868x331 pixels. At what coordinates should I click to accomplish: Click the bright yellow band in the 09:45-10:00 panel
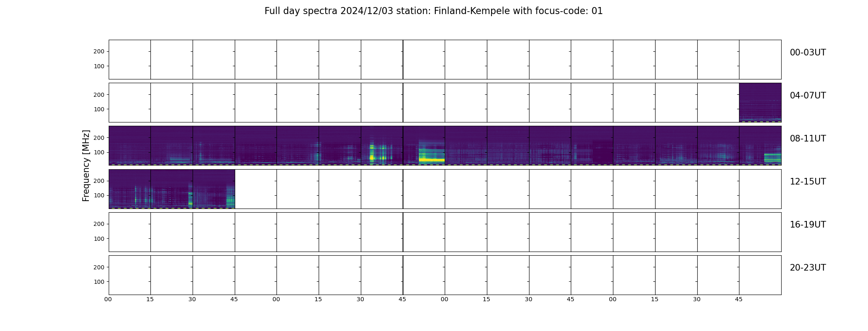coord(432,160)
